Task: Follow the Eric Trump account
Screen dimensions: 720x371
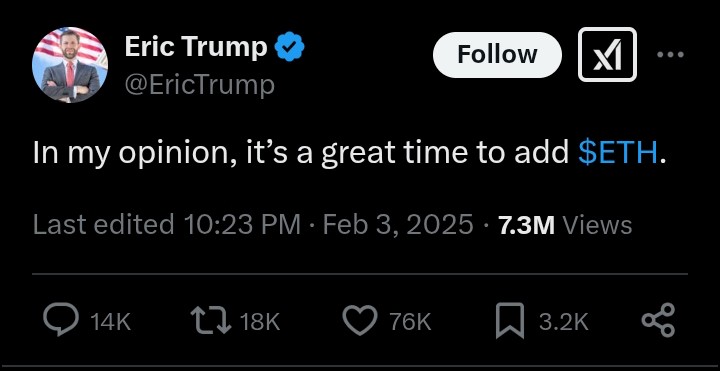Action: (x=497, y=55)
